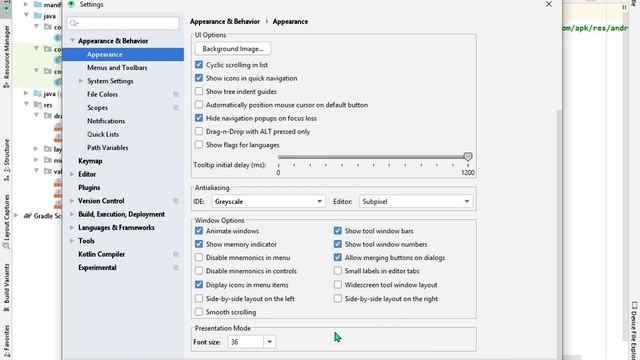The height and width of the screenshot is (360, 640).
Task: Uncheck Hide navigation popups on focus loss
Action: (x=199, y=118)
